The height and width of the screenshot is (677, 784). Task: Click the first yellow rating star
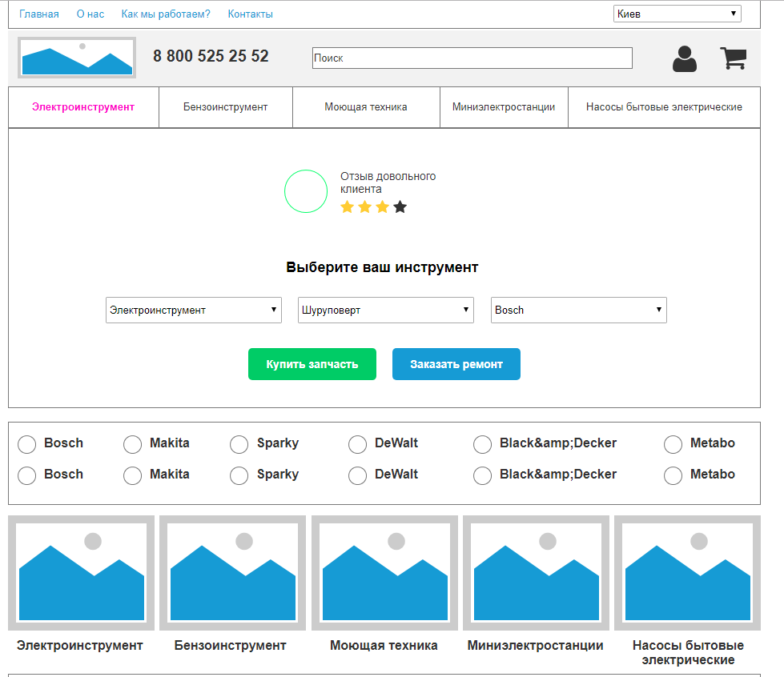click(348, 207)
